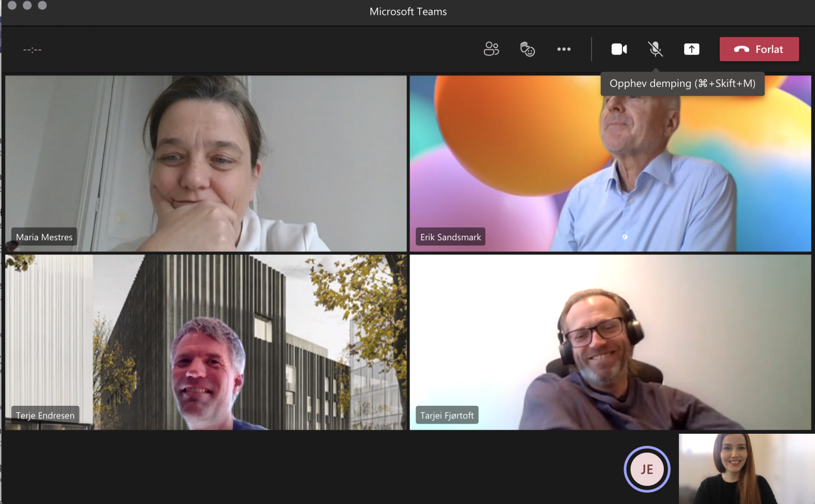Unmute the microphone
Image resolution: width=815 pixels, height=504 pixels.
pyautogui.click(x=655, y=49)
